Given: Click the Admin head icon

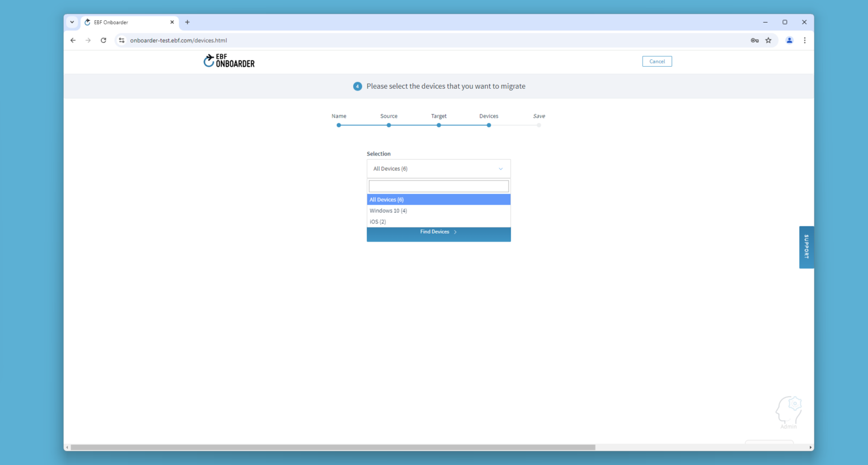Looking at the screenshot, I should (788, 412).
